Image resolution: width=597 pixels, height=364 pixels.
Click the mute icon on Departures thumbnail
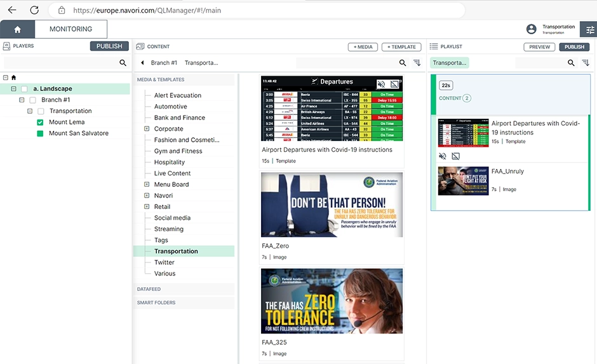pos(381,84)
